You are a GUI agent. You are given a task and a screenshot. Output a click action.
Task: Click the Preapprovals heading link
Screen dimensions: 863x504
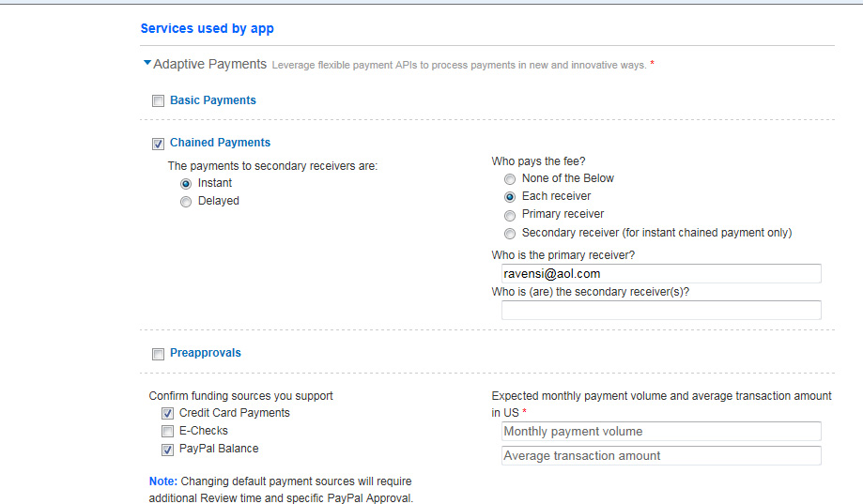coord(206,353)
